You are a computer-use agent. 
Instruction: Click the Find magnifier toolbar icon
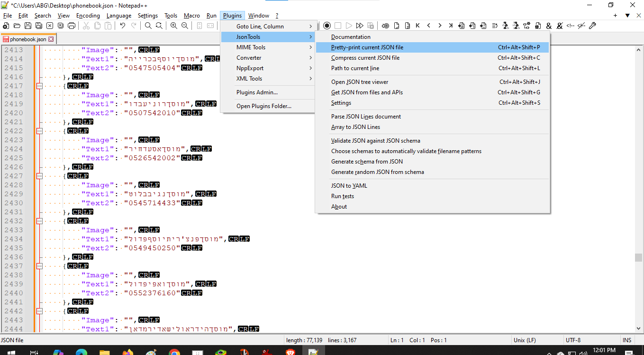[x=148, y=26]
